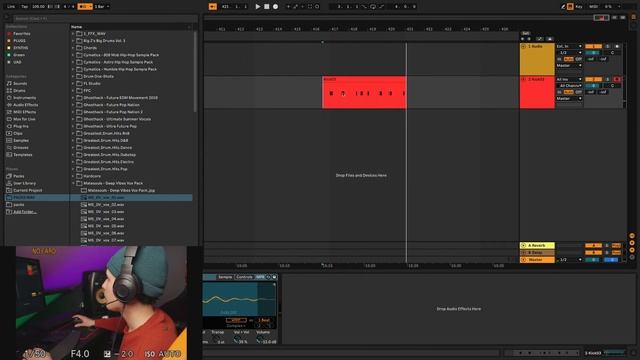Click the sample waveform display

(x=239, y=299)
